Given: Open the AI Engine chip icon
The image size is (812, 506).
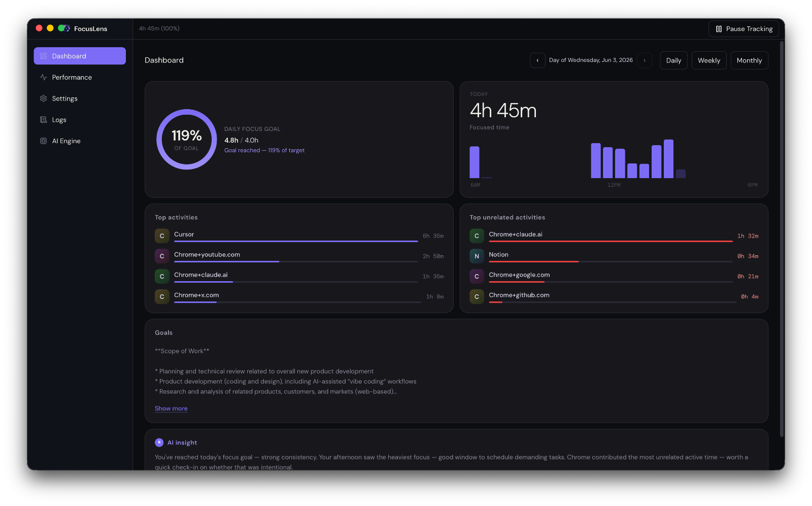Looking at the screenshot, I should pos(43,141).
